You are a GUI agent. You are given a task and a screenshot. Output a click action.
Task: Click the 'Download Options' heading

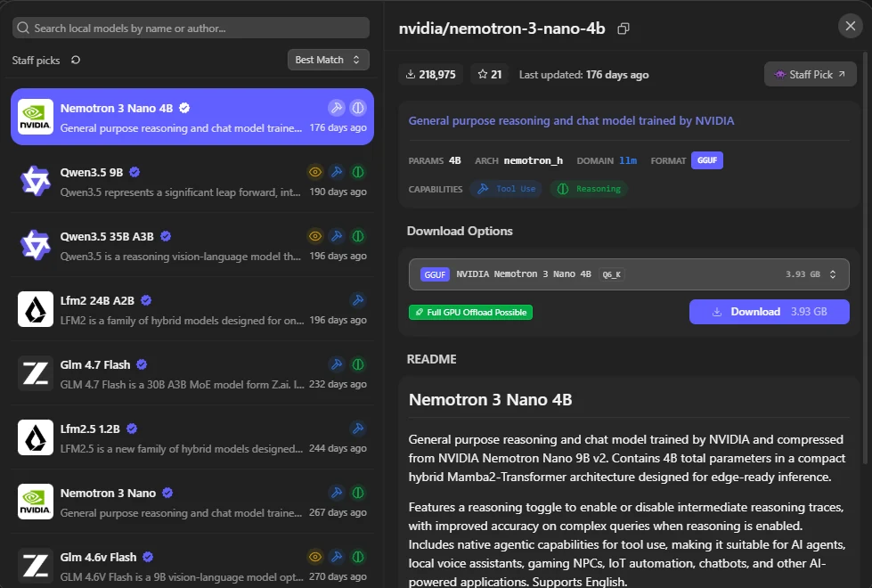[x=460, y=231]
